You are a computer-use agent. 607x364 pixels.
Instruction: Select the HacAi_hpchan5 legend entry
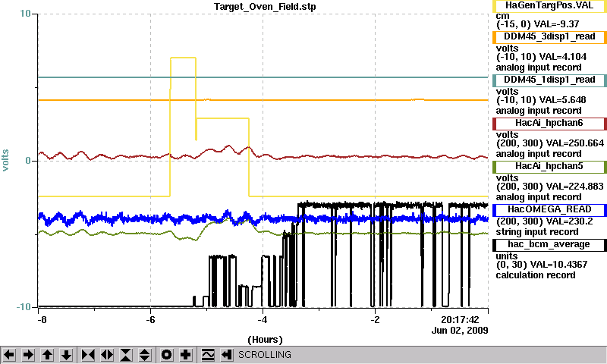coord(549,167)
